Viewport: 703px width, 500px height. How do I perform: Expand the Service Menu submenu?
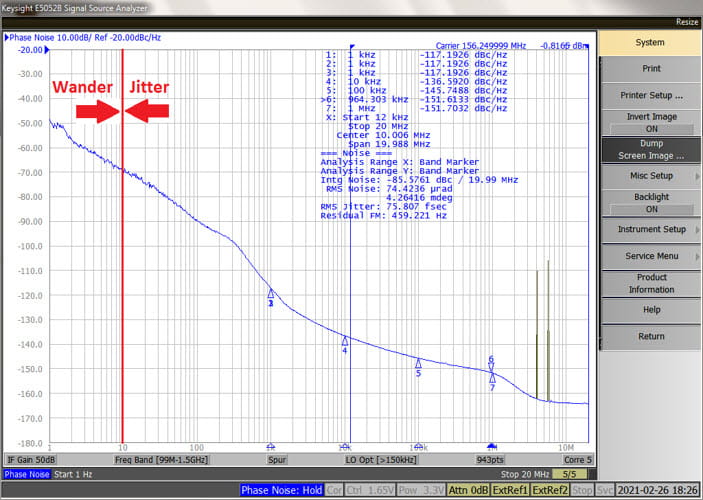click(651, 256)
